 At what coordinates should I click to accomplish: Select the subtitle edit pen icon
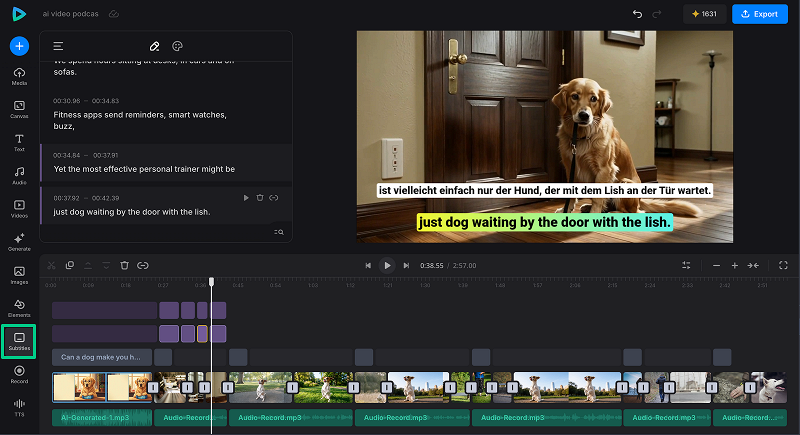pos(154,46)
